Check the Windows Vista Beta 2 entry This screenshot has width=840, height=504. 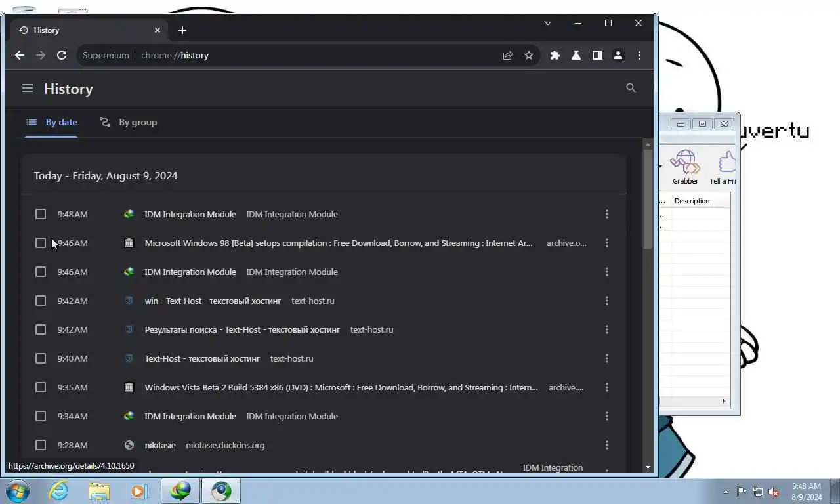pyautogui.click(x=41, y=387)
